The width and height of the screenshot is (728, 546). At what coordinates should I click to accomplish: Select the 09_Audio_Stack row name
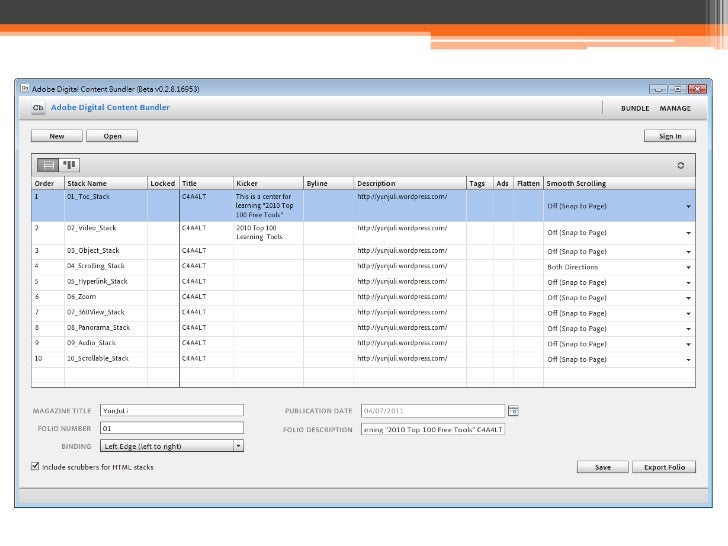[x=91, y=343]
